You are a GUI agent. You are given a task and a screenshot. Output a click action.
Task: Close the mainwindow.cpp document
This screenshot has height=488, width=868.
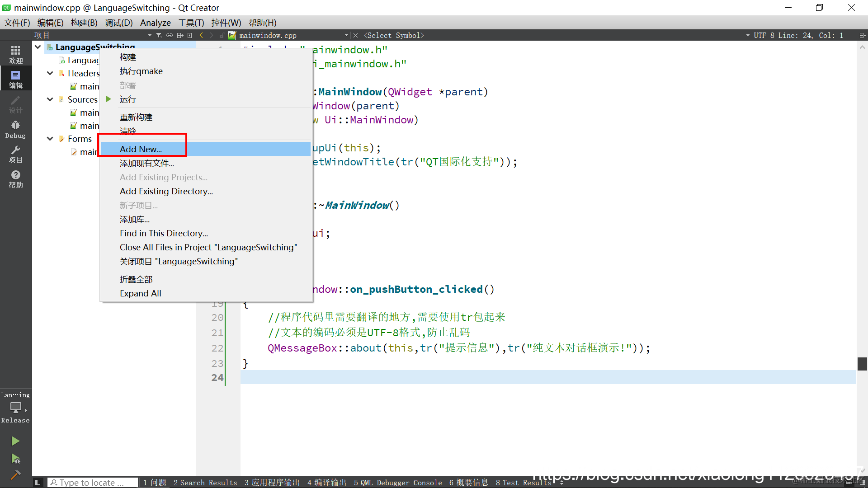355,35
